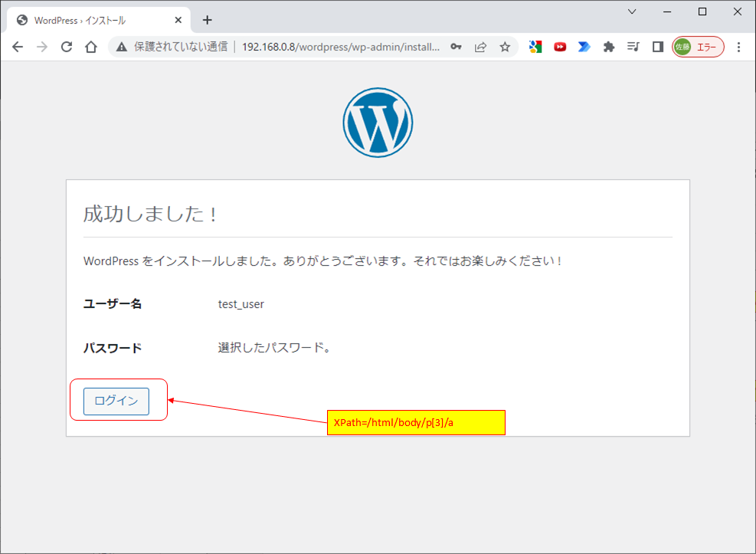
Task: Click the WordPress をインストールしました message
Action: point(322,261)
